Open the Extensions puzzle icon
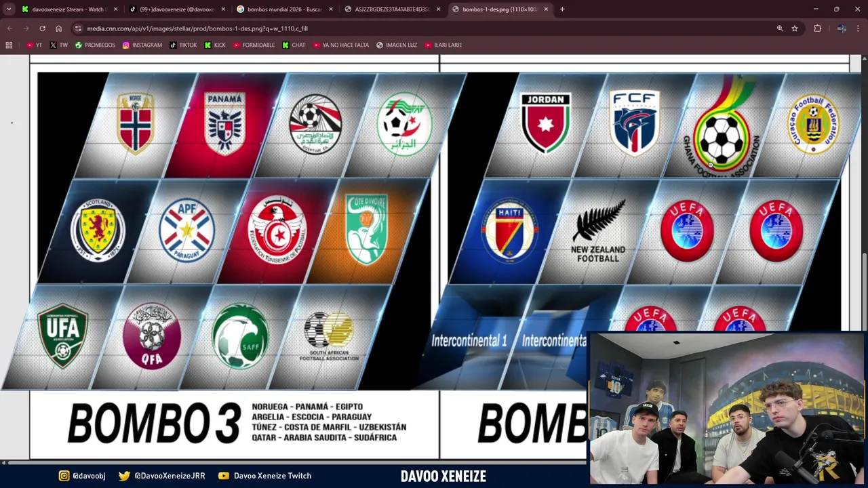The image size is (868, 488). pyautogui.click(x=817, y=28)
